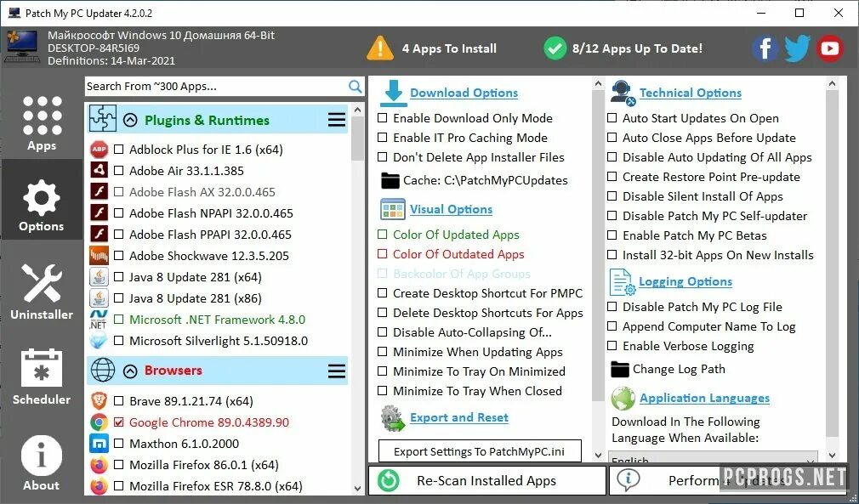The image size is (859, 504).
Task: Click the right options scrollbar up arrow
Action: coord(832,84)
